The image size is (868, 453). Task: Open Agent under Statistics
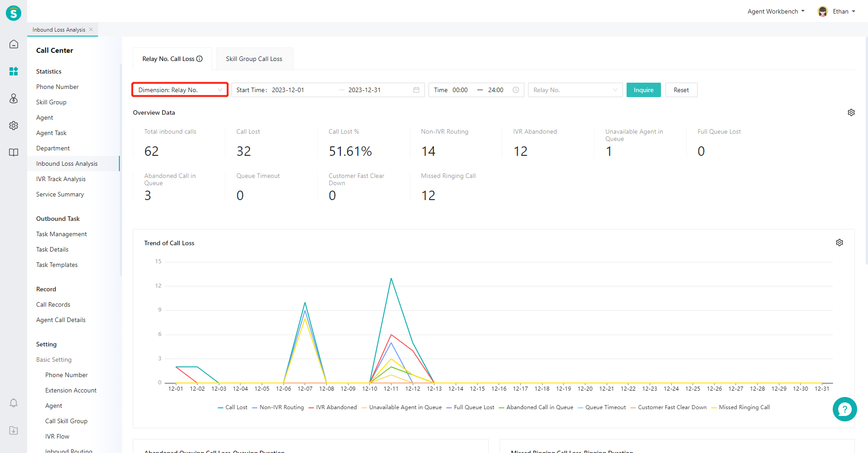click(44, 117)
